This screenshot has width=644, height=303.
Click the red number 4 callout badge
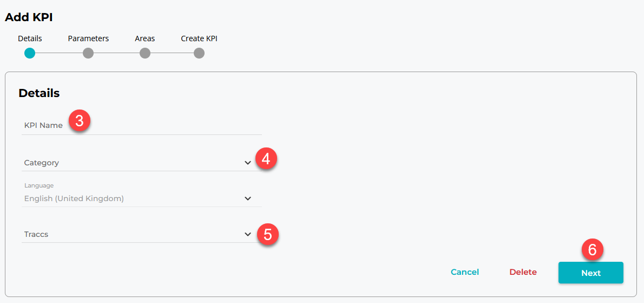(266, 159)
